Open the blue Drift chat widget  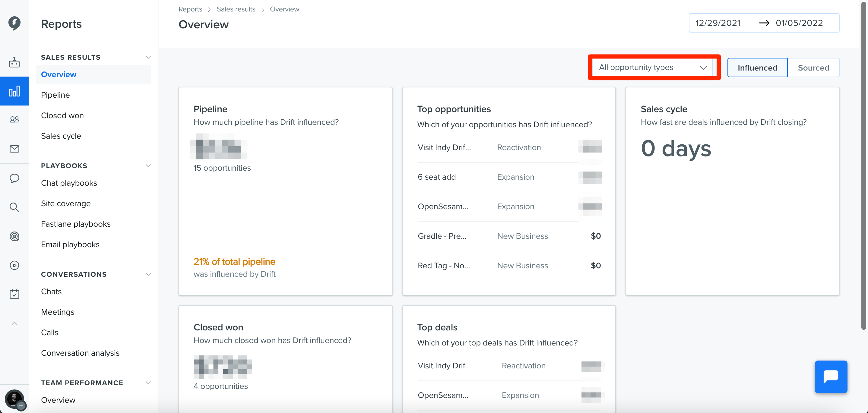pyautogui.click(x=831, y=377)
